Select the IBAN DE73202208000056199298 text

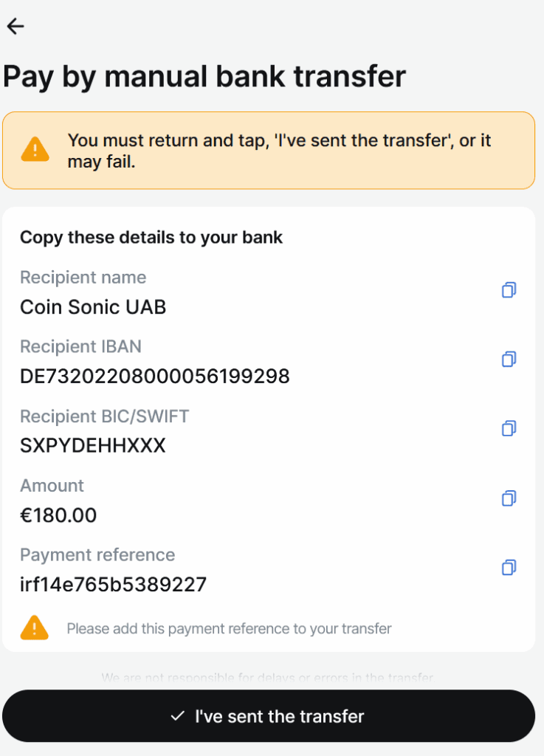pos(155,376)
